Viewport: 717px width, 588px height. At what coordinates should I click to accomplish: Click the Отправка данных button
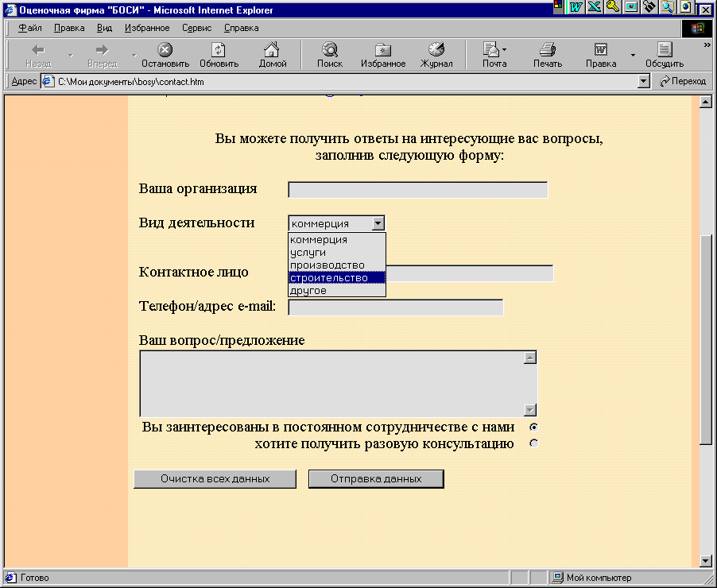click(x=376, y=478)
